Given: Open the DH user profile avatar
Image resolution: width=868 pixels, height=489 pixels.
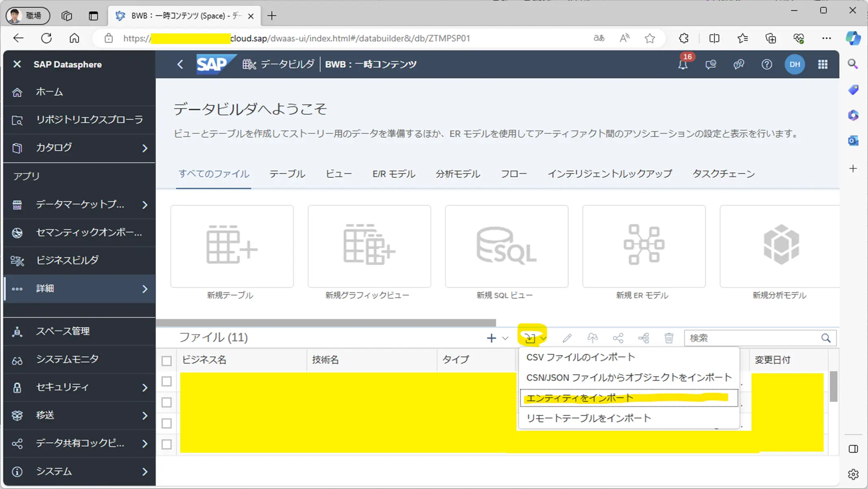Looking at the screenshot, I should 795,64.
